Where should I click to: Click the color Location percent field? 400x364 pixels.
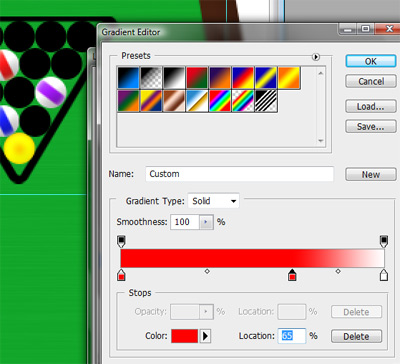click(292, 336)
